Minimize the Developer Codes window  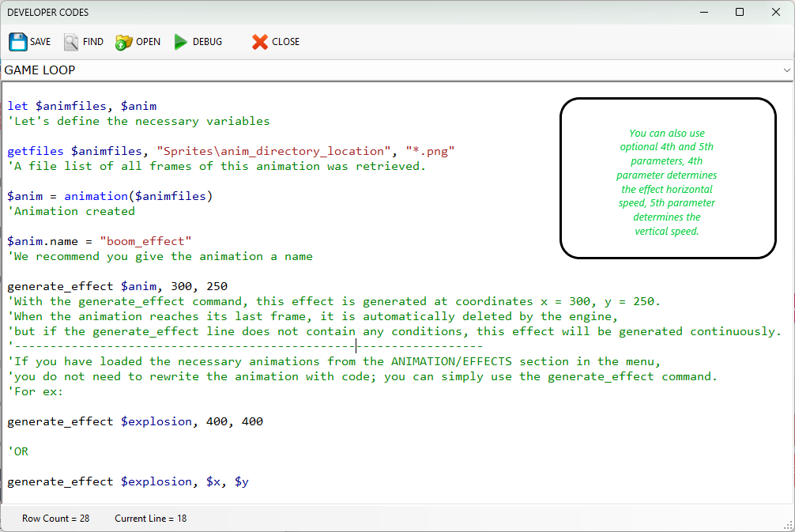(x=703, y=12)
